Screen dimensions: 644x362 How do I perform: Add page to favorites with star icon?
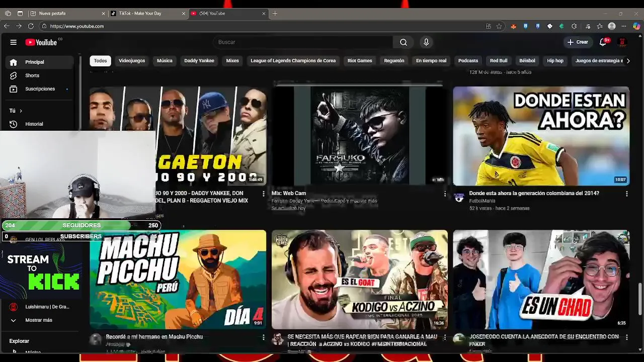point(499,26)
